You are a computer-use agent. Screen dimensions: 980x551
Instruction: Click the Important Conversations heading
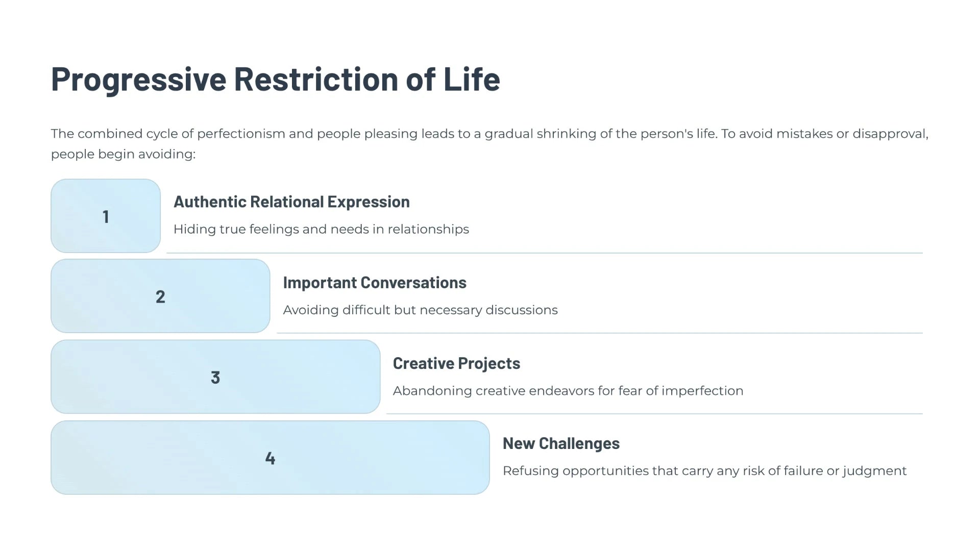pyautogui.click(x=375, y=282)
